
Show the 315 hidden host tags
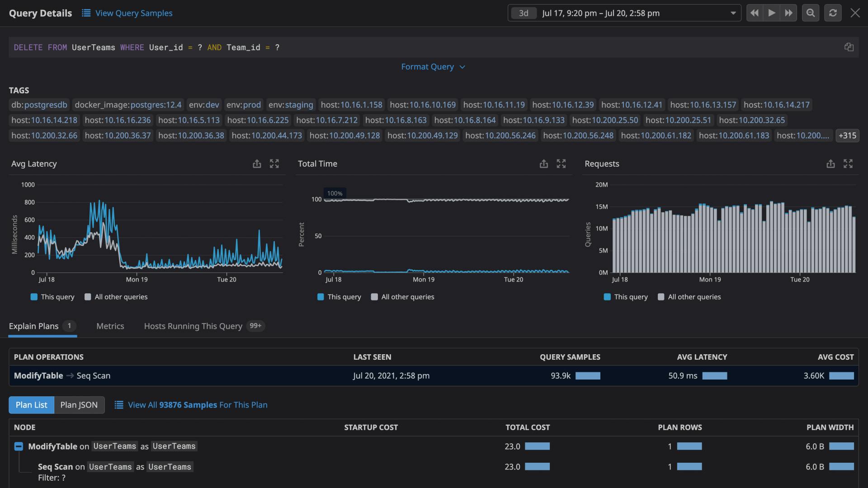coord(847,135)
